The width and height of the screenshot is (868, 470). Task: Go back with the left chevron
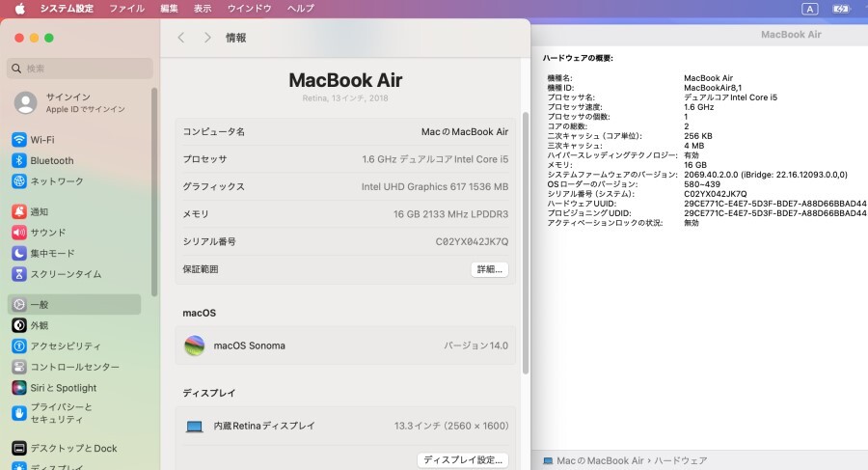click(x=181, y=37)
